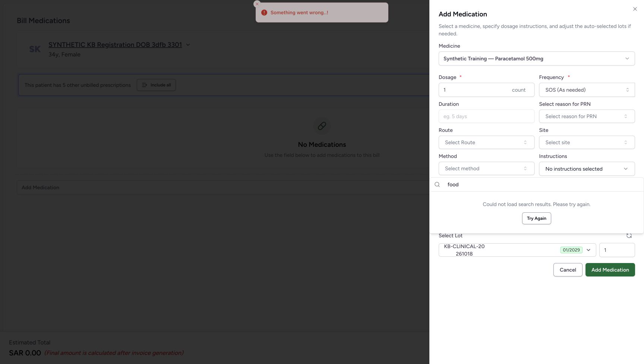Click the lot quantity input field
The width and height of the screenshot is (644, 364).
click(x=617, y=250)
